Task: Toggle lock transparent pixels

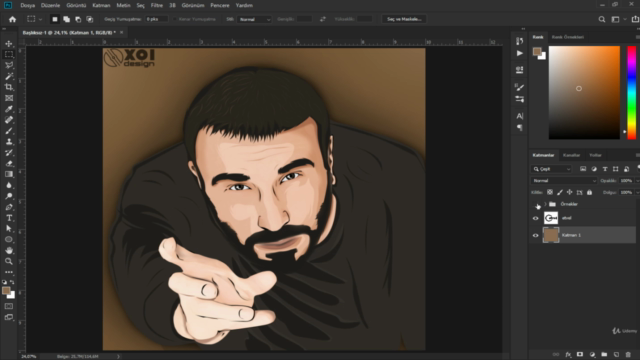Action: click(550, 192)
